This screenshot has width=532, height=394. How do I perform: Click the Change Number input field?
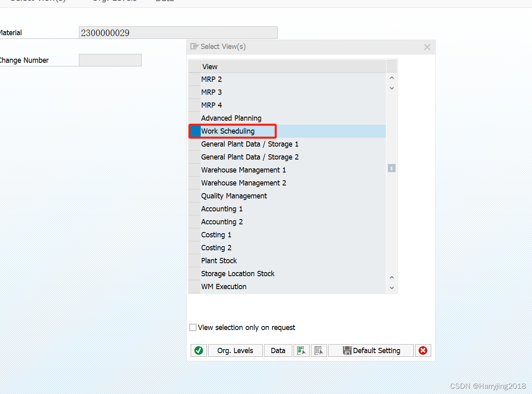tap(110, 60)
